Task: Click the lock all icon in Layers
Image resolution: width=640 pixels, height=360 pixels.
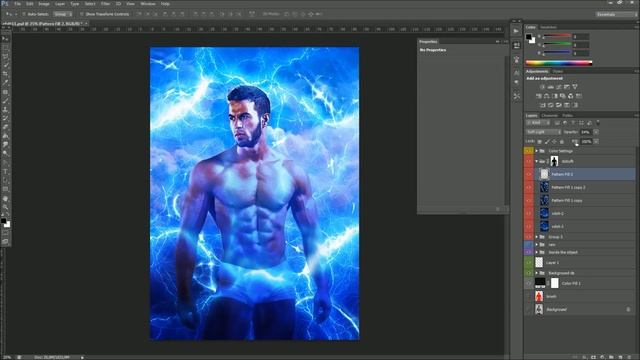Action: (x=562, y=142)
